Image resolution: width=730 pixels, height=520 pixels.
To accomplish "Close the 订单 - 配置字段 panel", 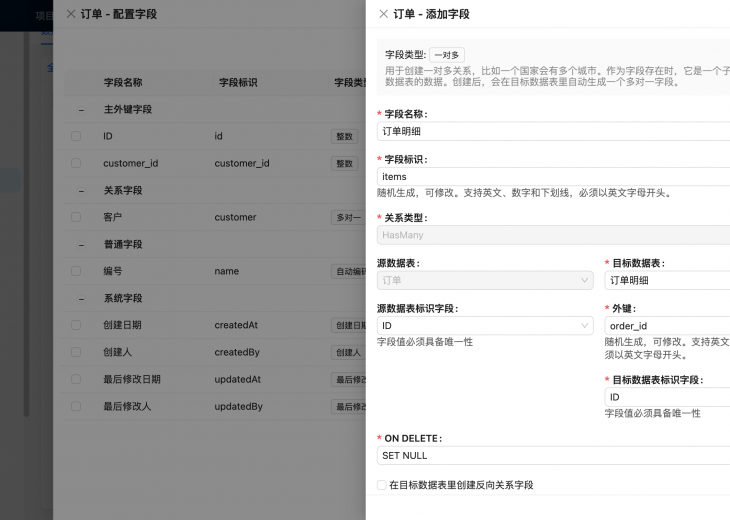I will pyautogui.click(x=70, y=15).
